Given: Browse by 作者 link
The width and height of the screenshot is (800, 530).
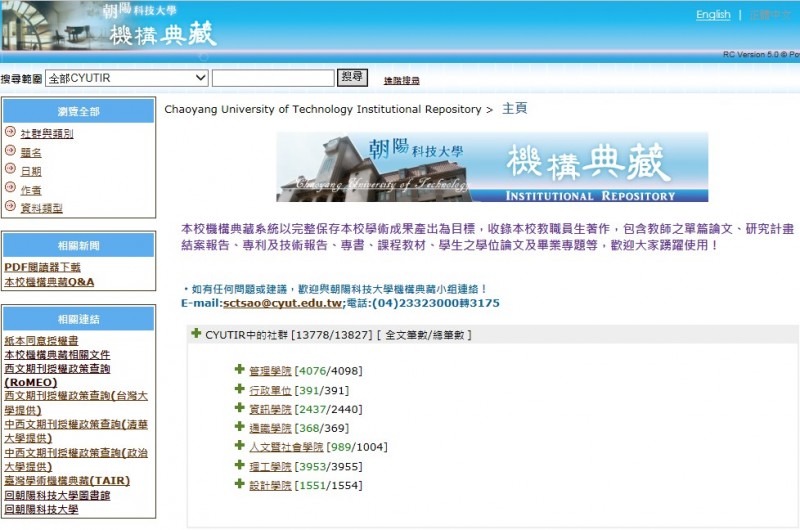Looking at the screenshot, I should [31, 190].
